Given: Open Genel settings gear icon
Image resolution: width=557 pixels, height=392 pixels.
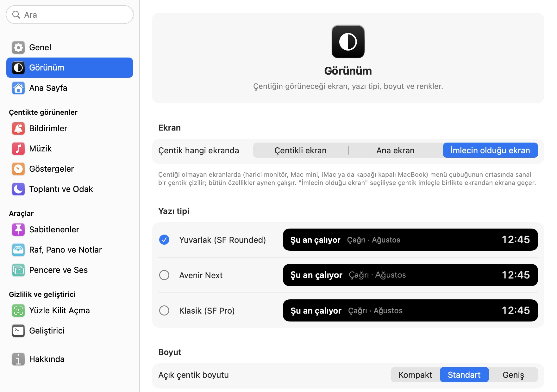Looking at the screenshot, I should [x=18, y=47].
